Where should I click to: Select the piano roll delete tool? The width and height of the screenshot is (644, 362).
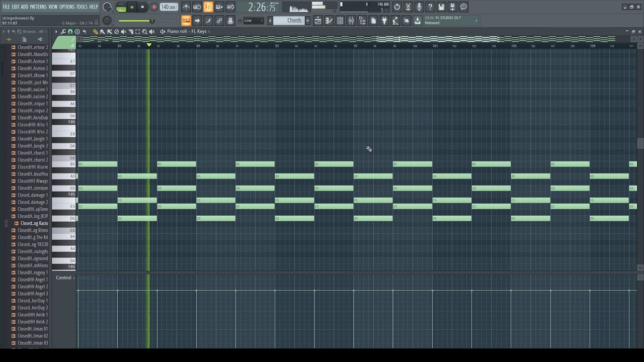click(x=116, y=31)
